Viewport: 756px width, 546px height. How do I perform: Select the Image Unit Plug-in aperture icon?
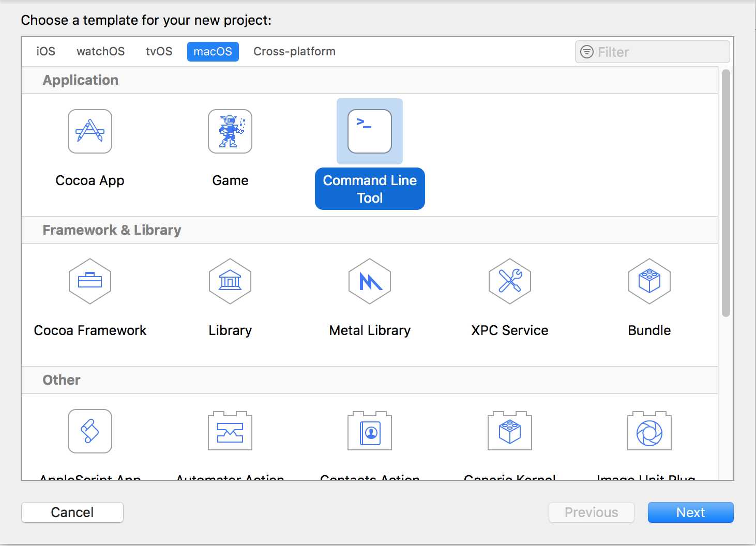point(649,431)
